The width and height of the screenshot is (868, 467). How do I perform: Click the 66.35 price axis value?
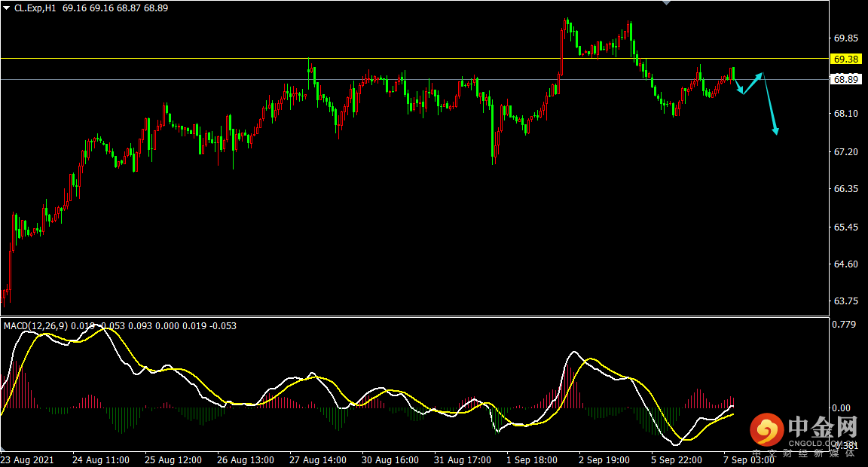(x=846, y=188)
